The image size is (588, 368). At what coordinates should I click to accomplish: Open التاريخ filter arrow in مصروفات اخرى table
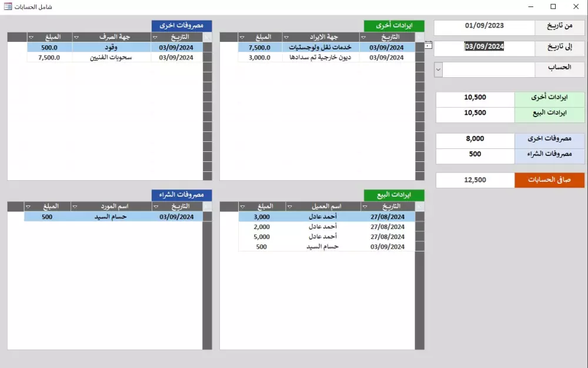[155, 37]
